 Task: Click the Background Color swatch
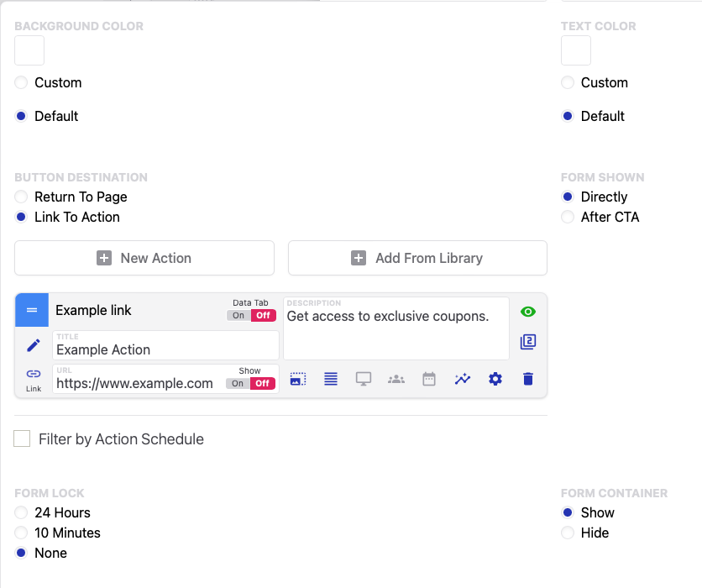29,50
